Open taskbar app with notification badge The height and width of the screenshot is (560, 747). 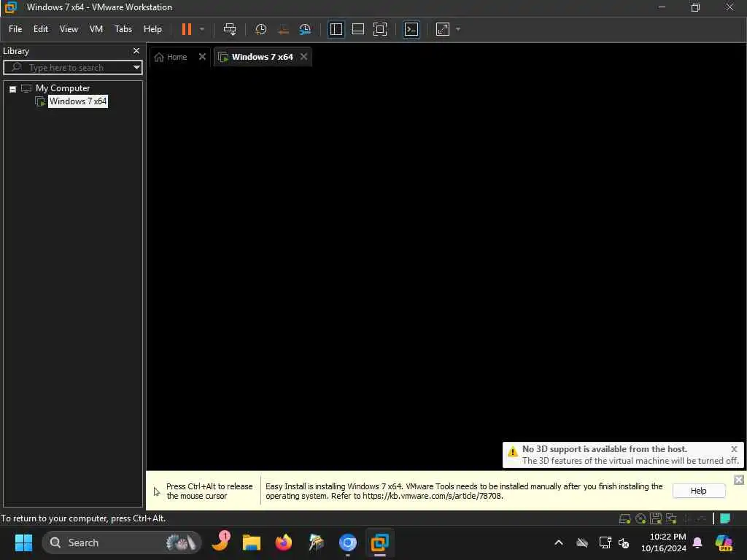tap(220, 542)
